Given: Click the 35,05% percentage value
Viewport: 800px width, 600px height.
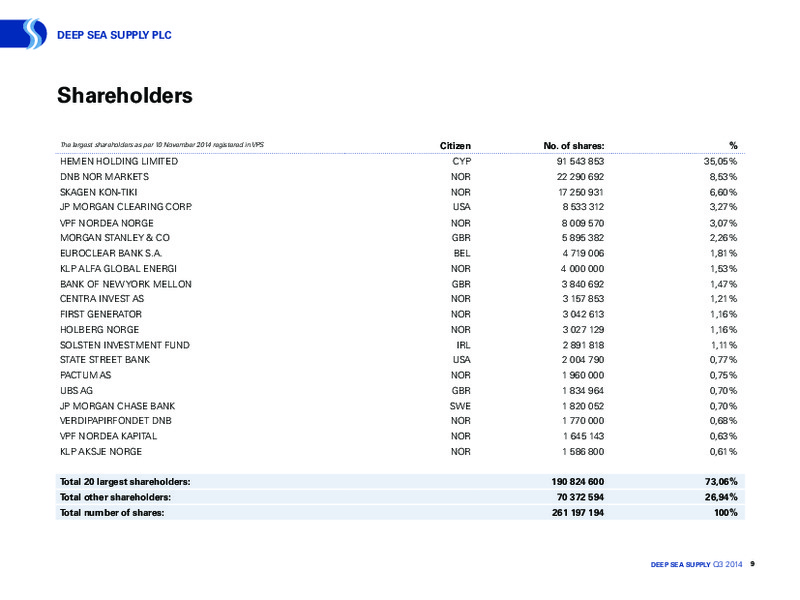Looking at the screenshot, I should click(720, 161).
